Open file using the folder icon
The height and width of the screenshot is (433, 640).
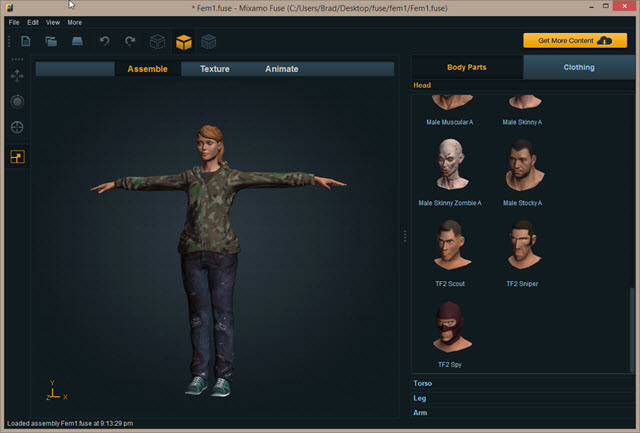51,41
